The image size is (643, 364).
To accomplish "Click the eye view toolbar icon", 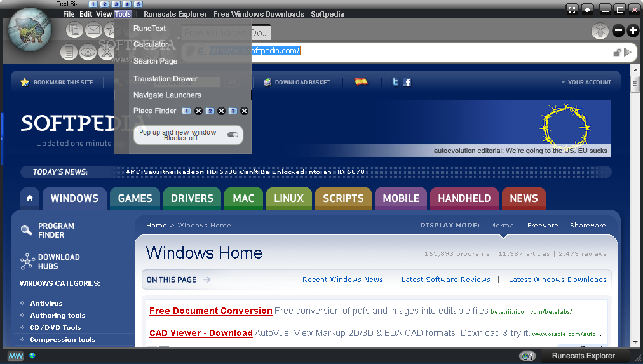I will pos(88,52).
